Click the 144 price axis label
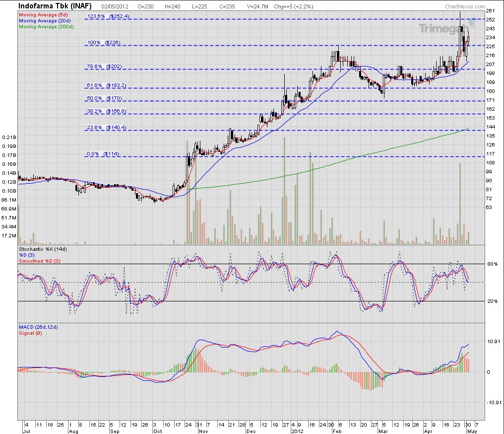The height and width of the screenshot is (434, 504). [x=490, y=127]
